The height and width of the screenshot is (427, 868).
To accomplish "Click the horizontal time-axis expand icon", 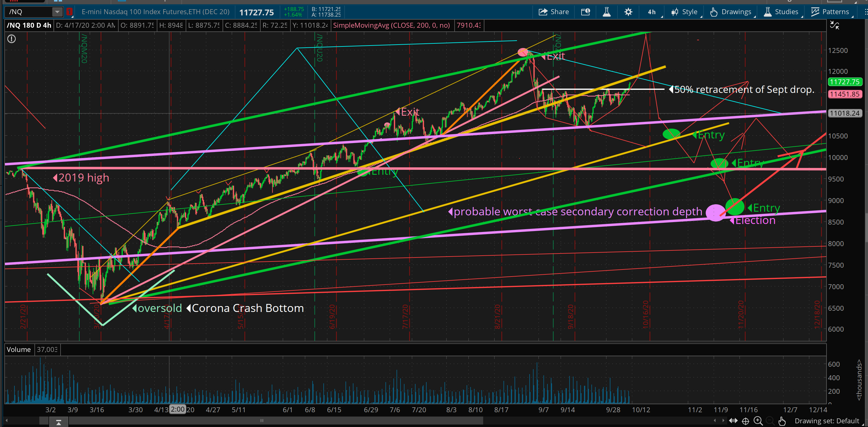I will pos(733,421).
